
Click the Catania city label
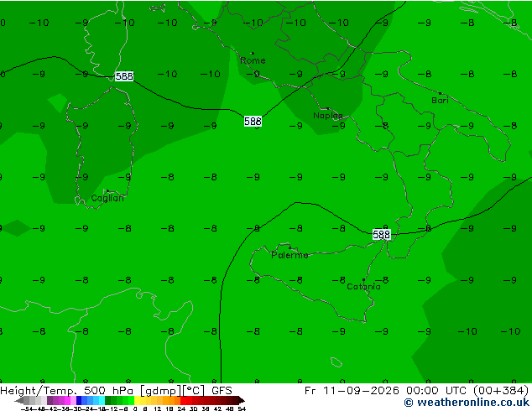[363, 287]
